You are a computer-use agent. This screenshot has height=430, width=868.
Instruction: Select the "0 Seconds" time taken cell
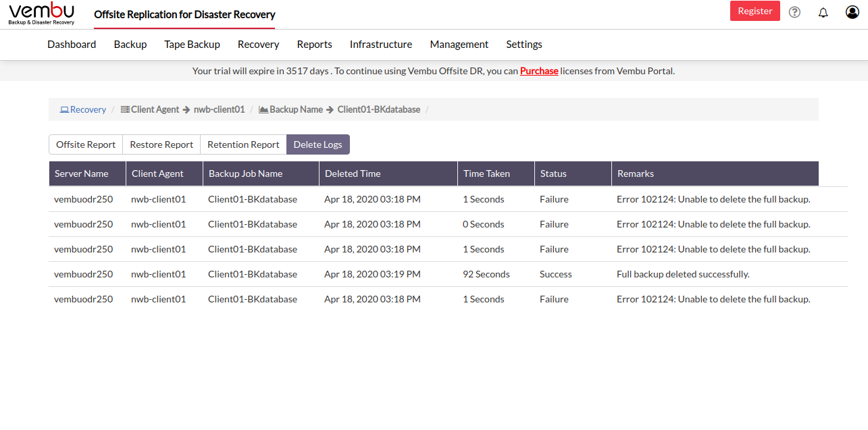point(484,224)
